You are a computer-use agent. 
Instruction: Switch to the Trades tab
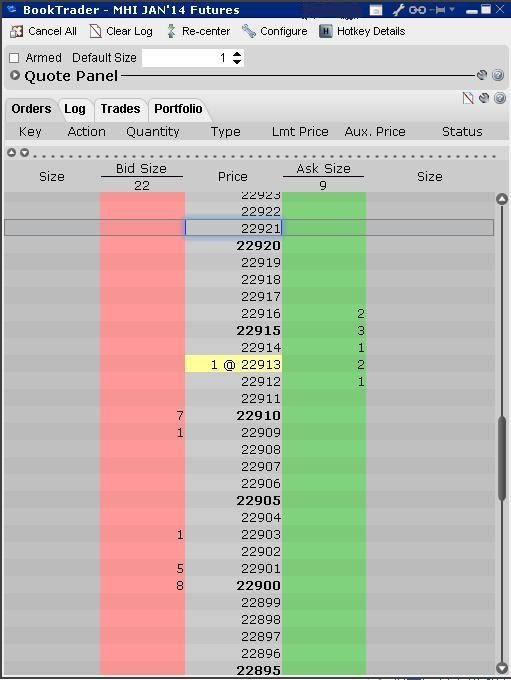click(120, 109)
